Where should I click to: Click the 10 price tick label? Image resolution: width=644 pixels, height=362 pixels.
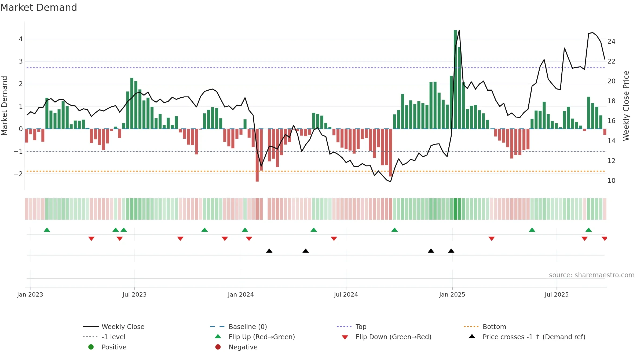(x=611, y=181)
